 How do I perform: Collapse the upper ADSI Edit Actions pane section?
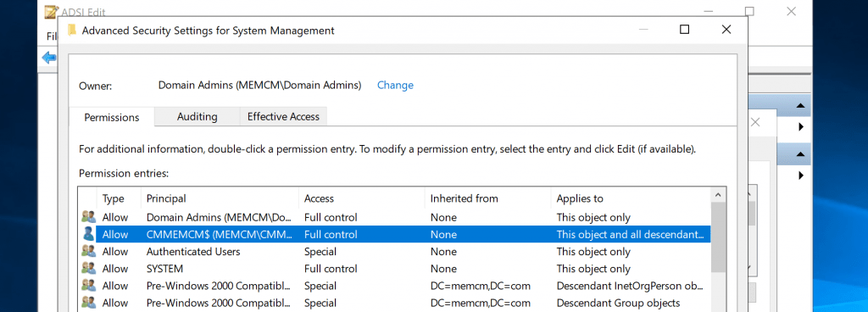point(800,106)
